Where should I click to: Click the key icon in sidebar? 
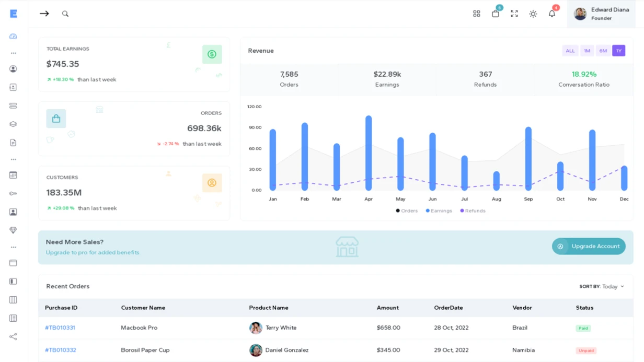pyautogui.click(x=13, y=194)
